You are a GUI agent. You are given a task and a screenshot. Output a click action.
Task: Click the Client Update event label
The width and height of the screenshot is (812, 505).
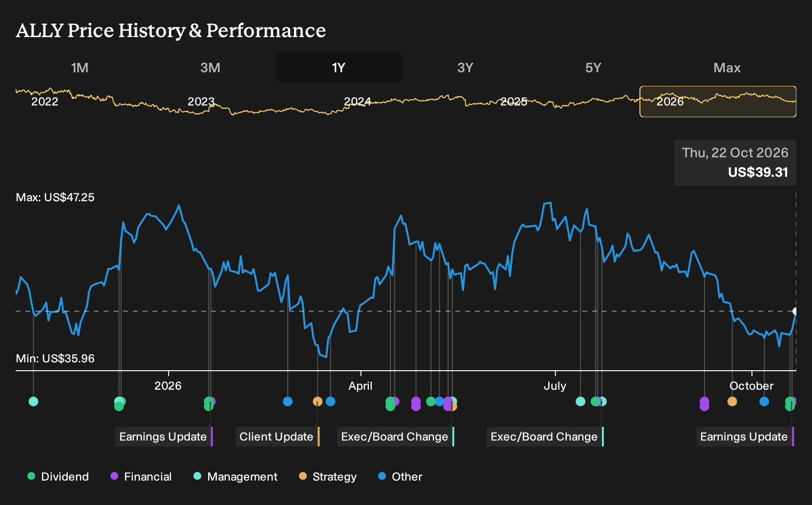click(278, 437)
